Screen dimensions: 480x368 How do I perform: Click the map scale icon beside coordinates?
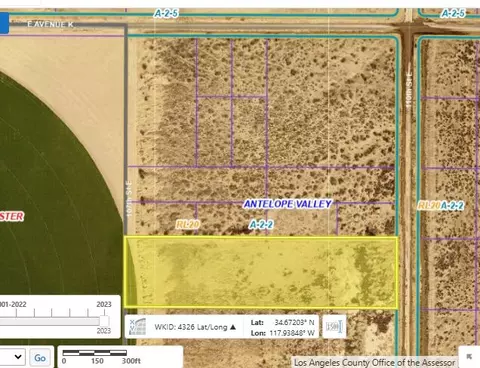coord(334,327)
